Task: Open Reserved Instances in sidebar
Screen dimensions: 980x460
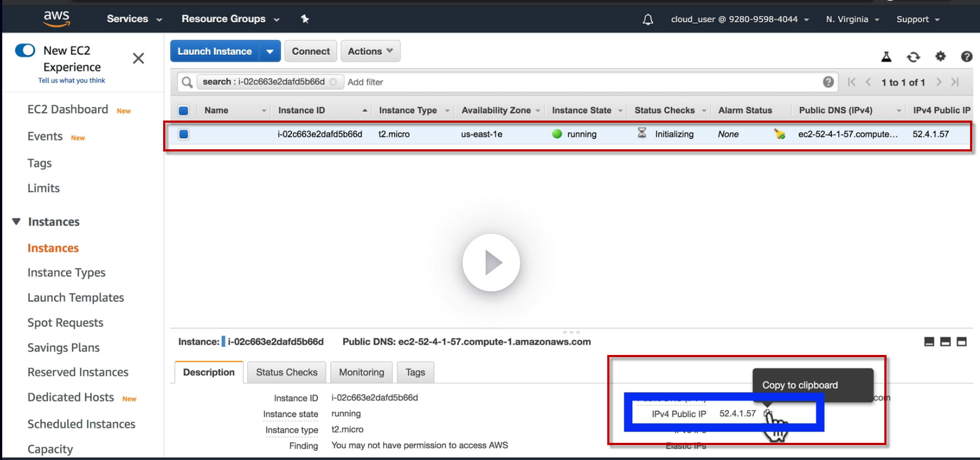Action: (78, 372)
